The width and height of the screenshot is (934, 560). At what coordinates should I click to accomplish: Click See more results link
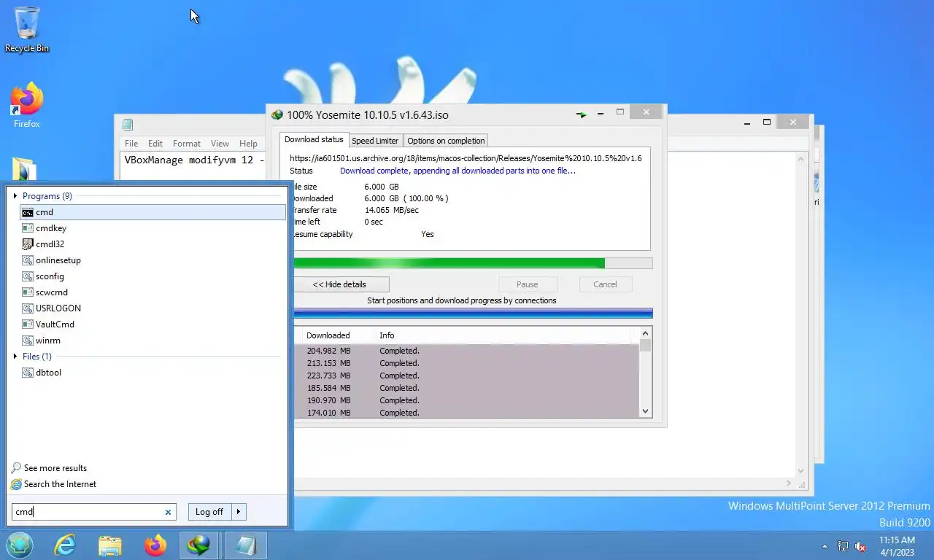55,468
